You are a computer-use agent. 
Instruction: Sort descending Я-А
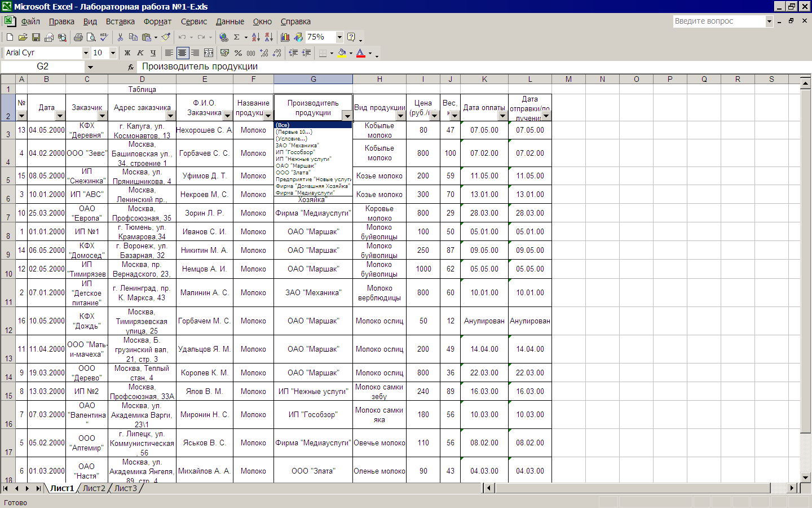(x=269, y=37)
